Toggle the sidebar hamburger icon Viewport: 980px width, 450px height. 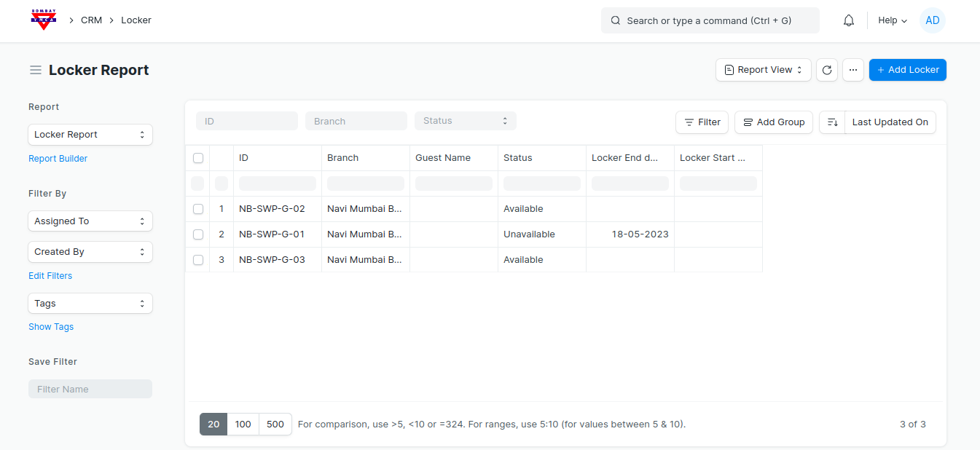(35, 71)
